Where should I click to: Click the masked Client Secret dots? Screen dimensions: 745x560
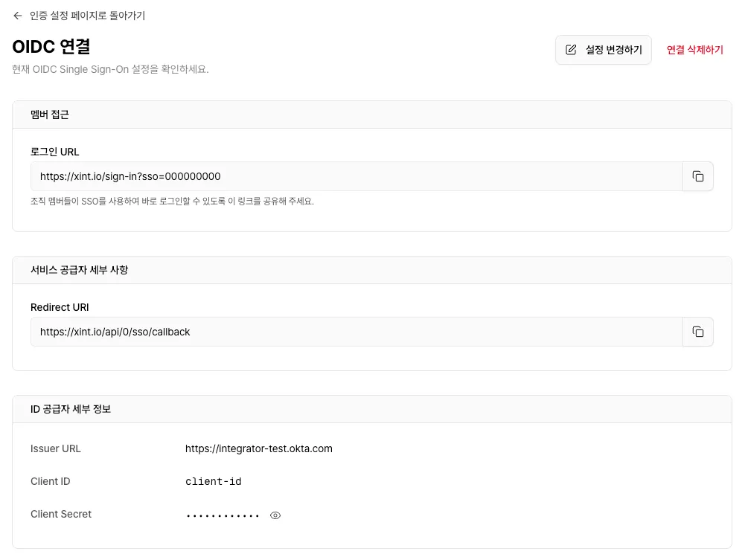click(223, 514)
